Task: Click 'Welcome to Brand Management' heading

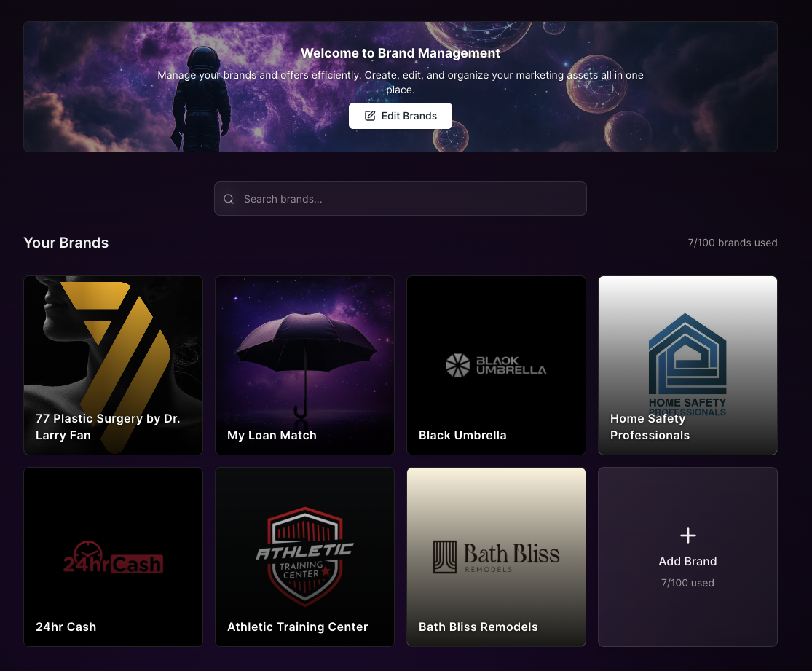Action: pyautogui.click(x=401, y=53)
